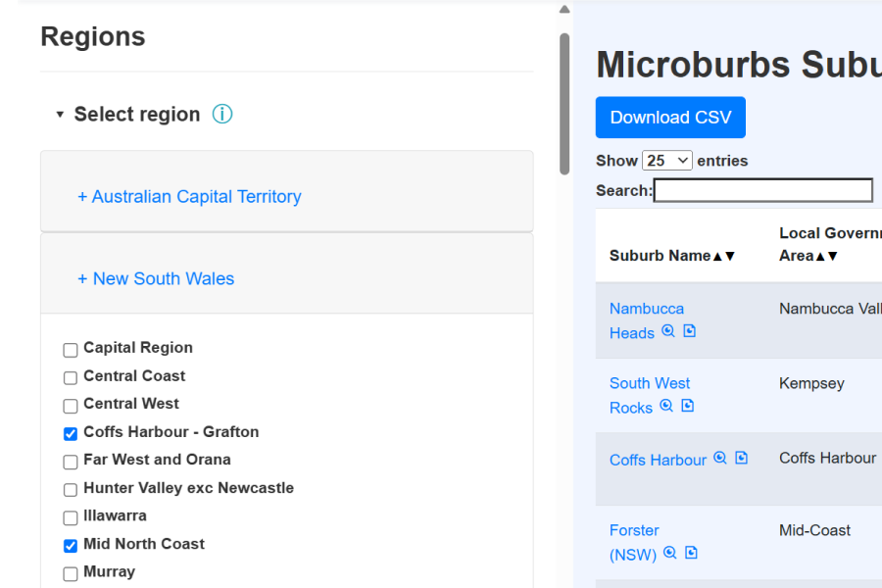
Task: Open the Show entries count dropdown
Action: (x=666, y=161)
